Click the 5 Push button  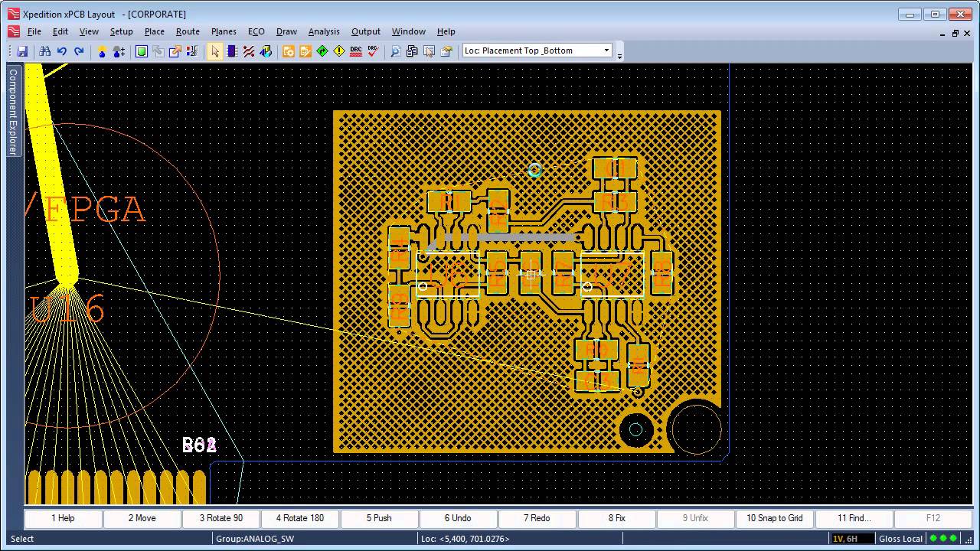coord(379,518)
